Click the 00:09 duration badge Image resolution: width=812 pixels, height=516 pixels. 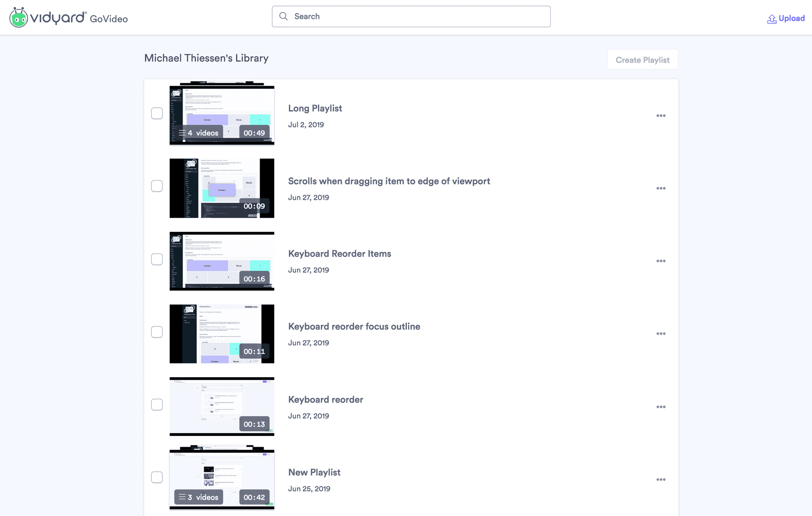254,206
